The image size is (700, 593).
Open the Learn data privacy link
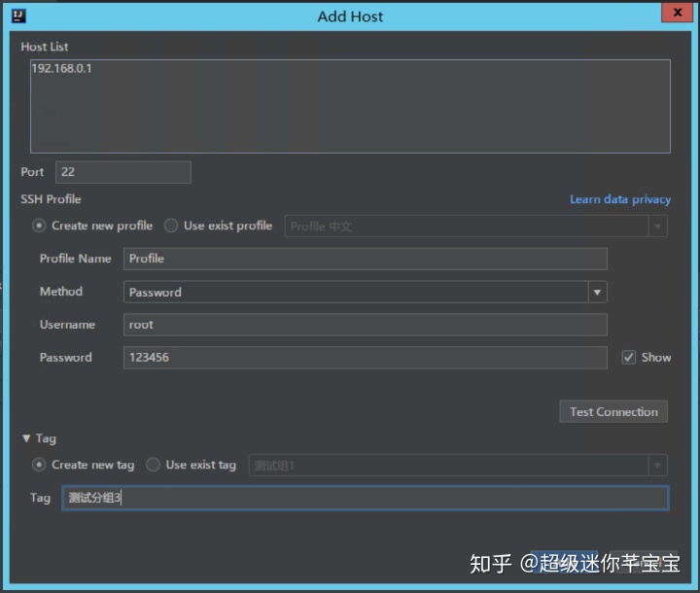(x=620, y=199)
